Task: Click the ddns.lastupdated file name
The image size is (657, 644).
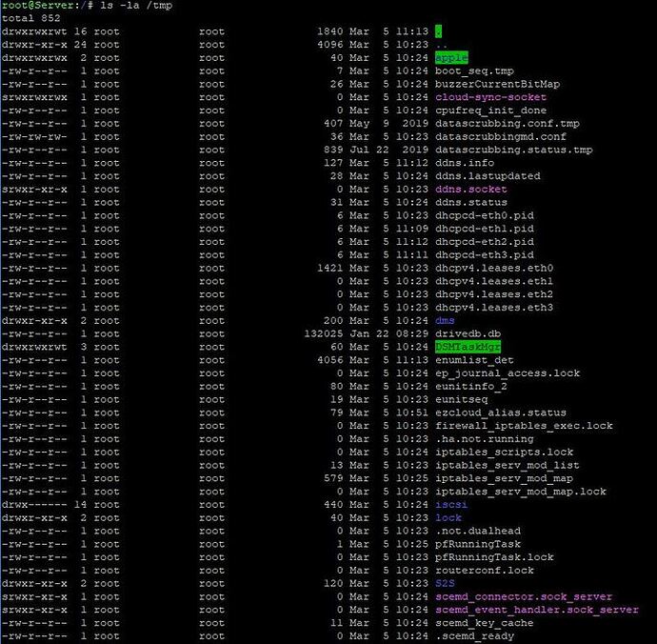Action: [488, 176]
